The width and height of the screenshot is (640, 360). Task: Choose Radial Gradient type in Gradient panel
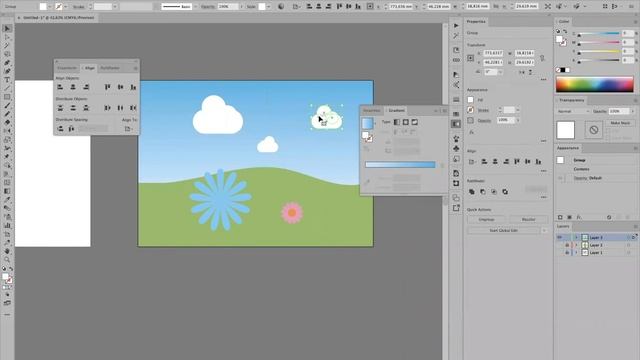click(x=406, y=122)
